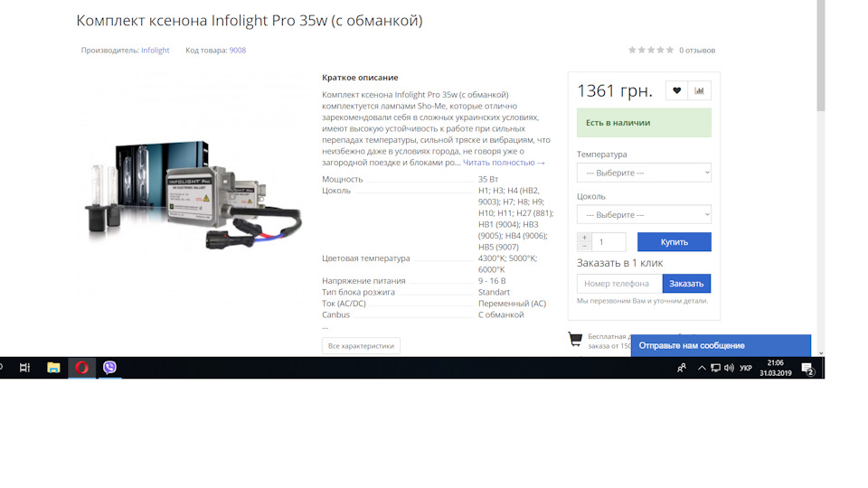The width and height of the screenshot is (868, 488).
Task: Click the page vertical scrollbar thumb
Action: coord(820,55)
